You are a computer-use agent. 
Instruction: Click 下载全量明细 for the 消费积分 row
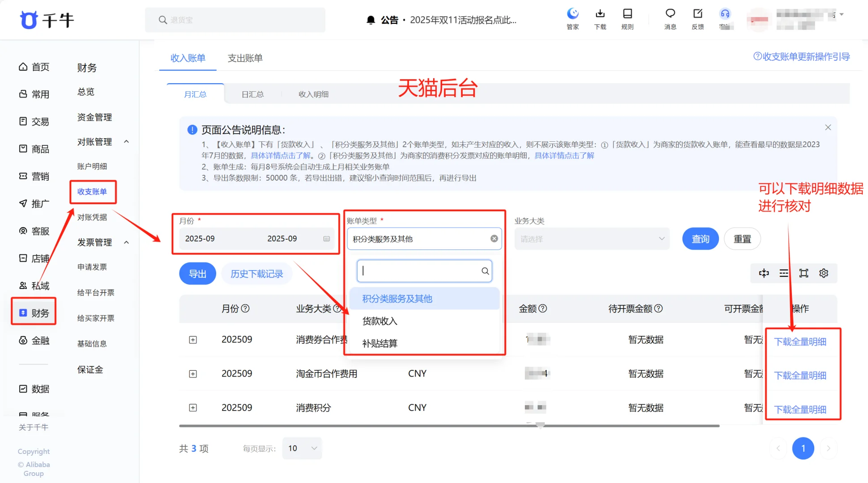(800, 409)
